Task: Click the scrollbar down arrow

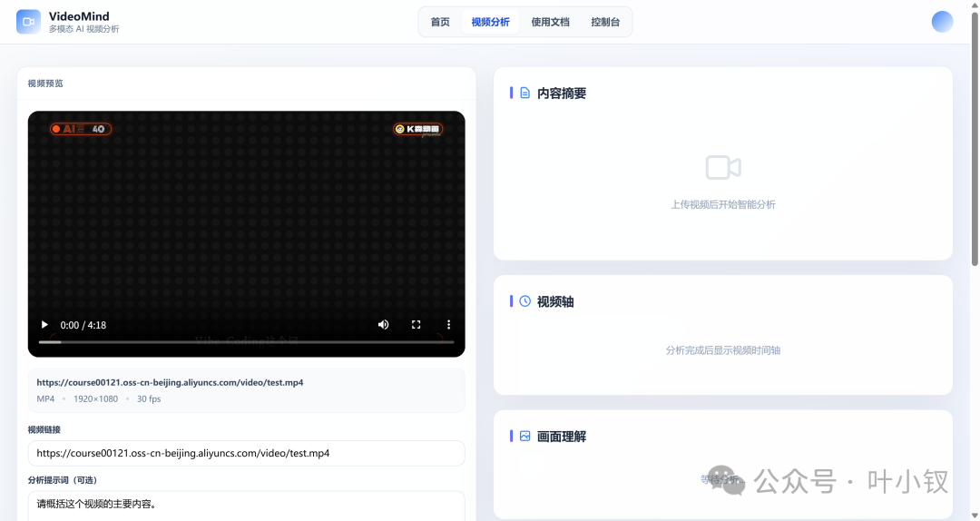Action: pyautogui.click(x=975, y=516)
